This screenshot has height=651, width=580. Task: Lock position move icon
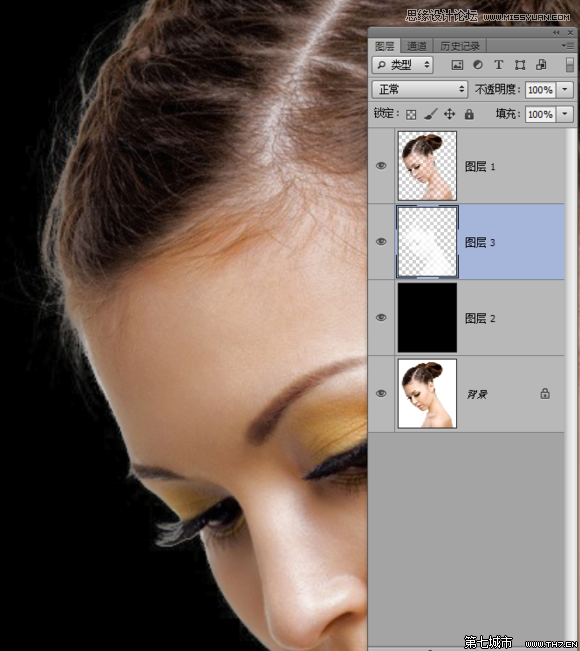[x=450, y=114]
